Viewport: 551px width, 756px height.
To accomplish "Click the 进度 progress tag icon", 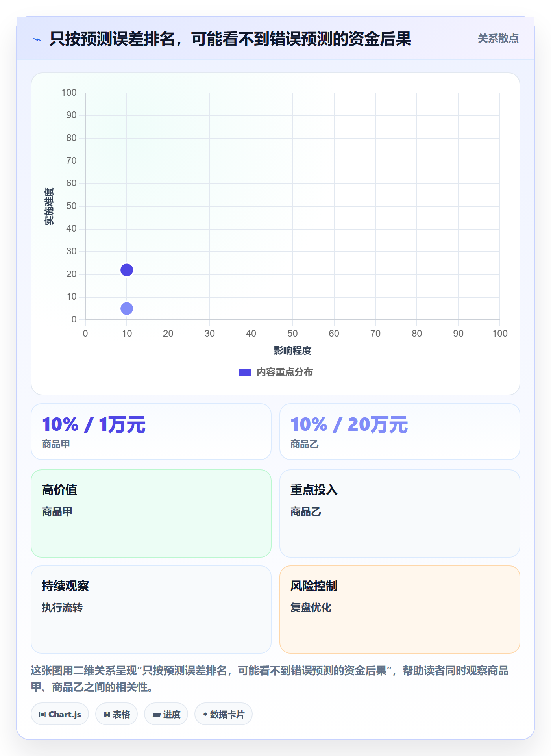I will pyautogui.click(x=157, y=715).
